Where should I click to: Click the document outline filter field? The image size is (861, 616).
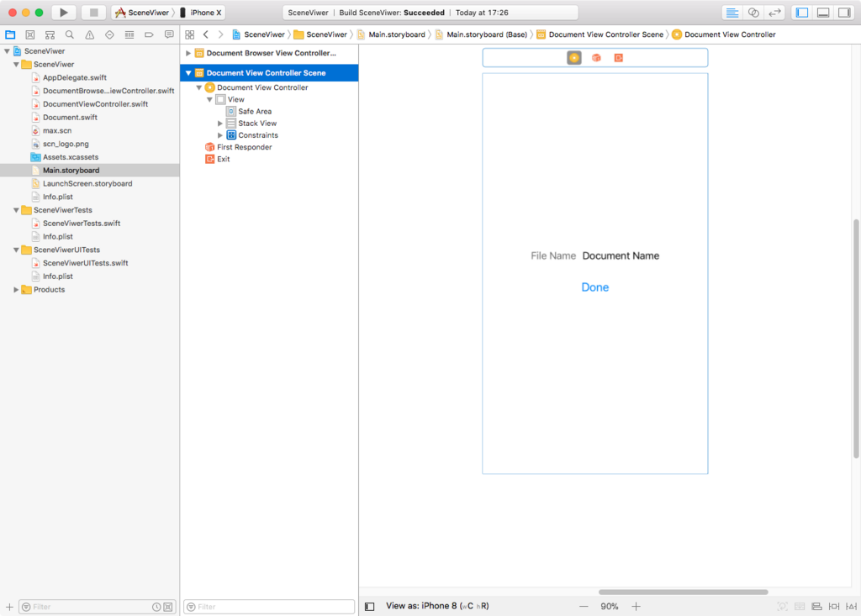(x=269, y=607)
